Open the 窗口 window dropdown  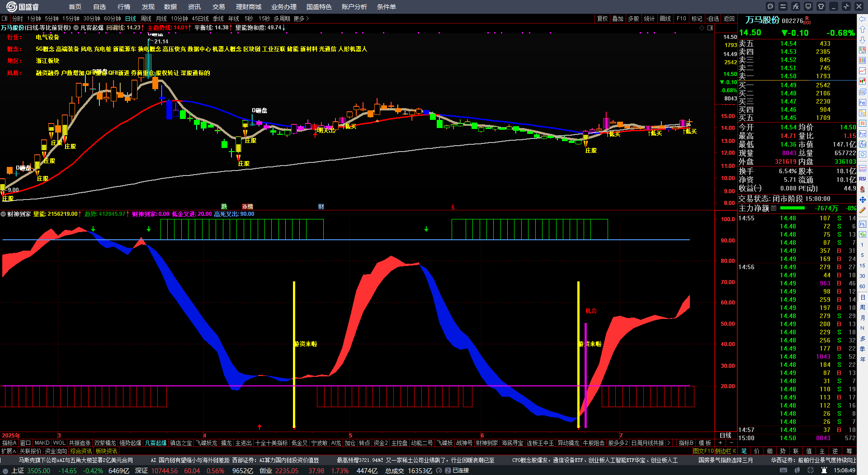tap(25, 443)
